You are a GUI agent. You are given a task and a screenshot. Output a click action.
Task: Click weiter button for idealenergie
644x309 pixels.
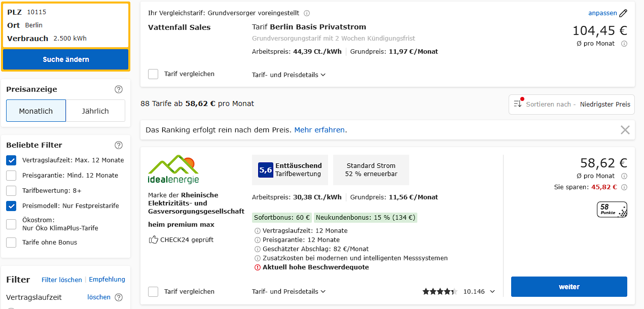pyautogui.click(x=569, y=287)
